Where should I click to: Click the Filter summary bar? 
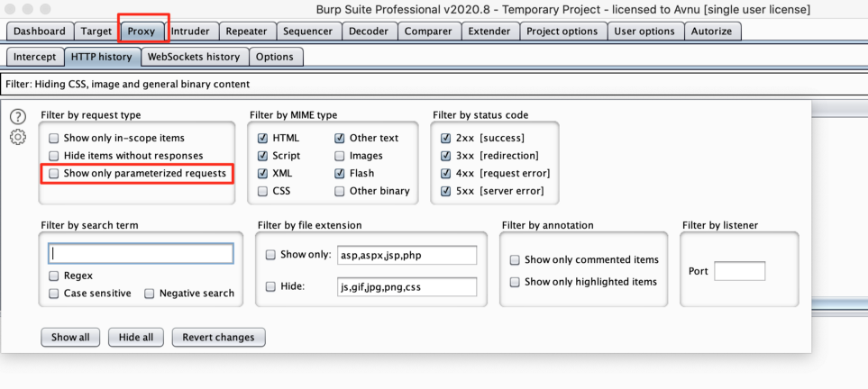[434, 85]
